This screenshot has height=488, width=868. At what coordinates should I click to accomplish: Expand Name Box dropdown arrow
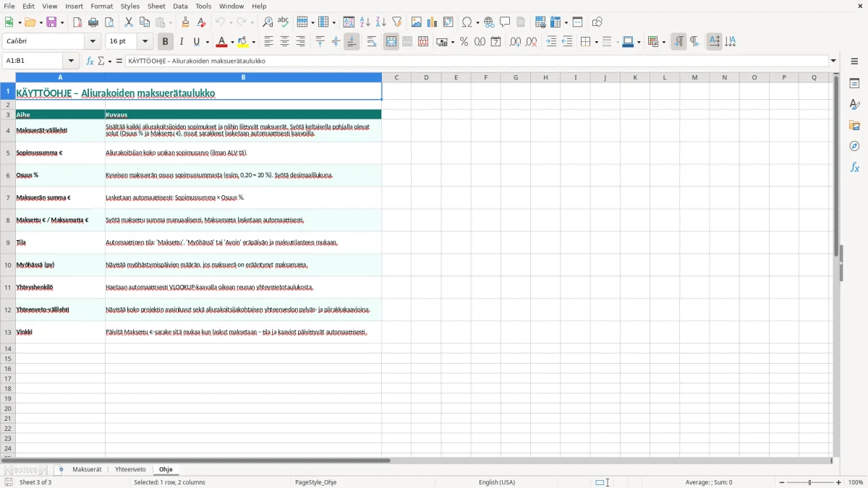coord(71,61)
